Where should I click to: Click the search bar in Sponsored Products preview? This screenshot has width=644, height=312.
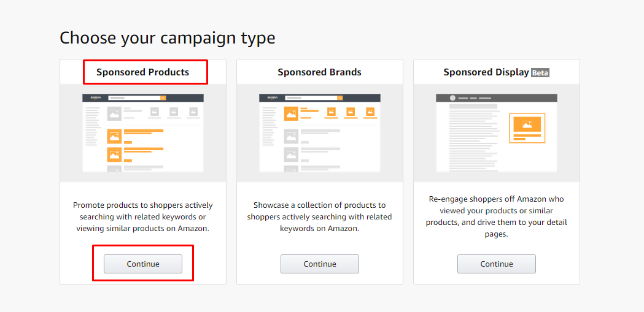coord(134,98)
